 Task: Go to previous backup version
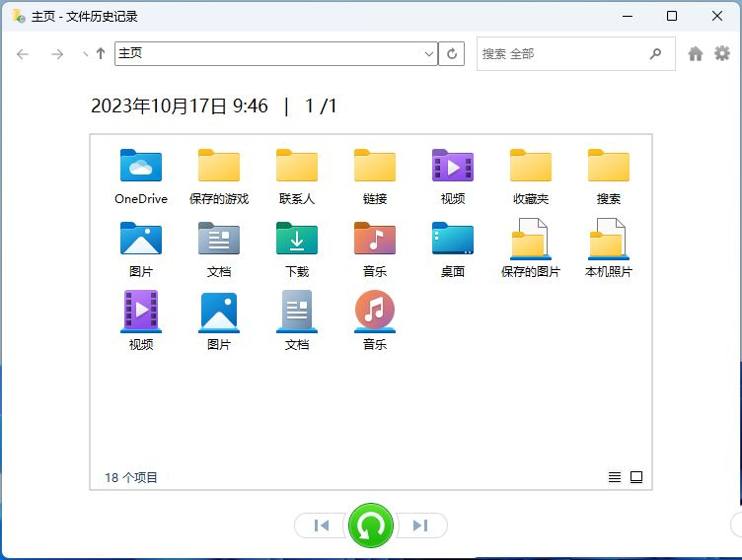click(x=321, y=525)
